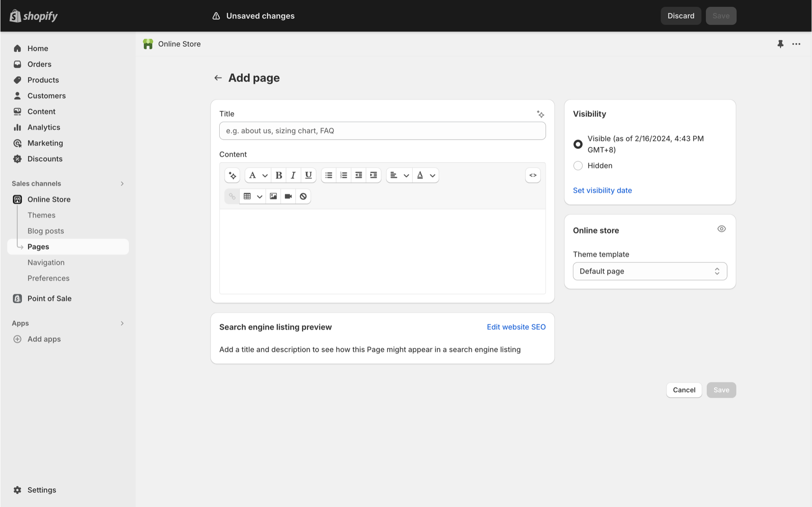Viewport: 812px width, 507px height.
Task: Click the insert table icon
Action: 247,196
